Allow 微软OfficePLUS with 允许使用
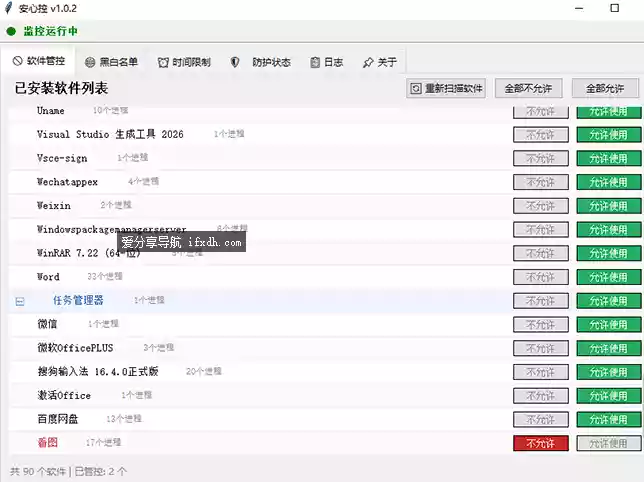 [609, 349]
